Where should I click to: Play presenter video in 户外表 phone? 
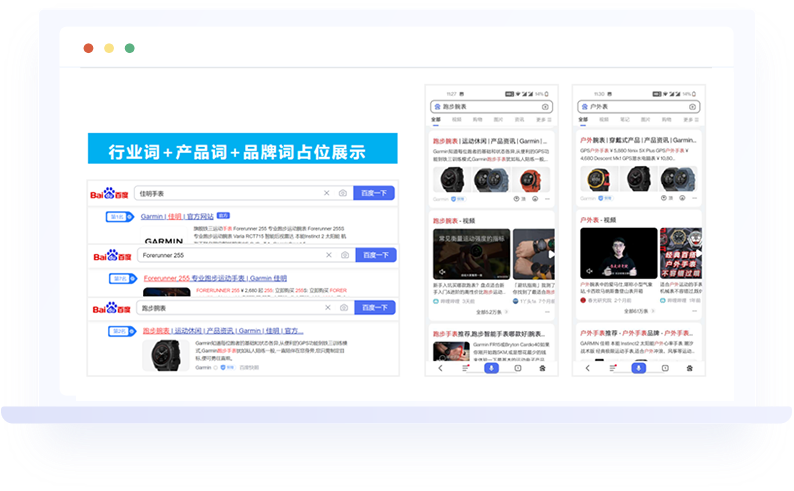pos(619,253)
